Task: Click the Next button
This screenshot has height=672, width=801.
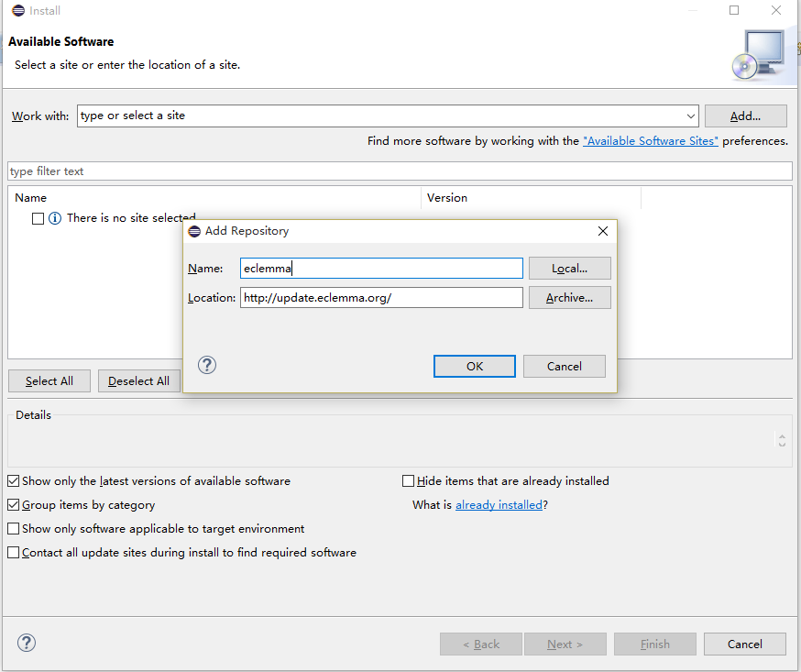Action: pyautogui.click(x=565, y=644)
